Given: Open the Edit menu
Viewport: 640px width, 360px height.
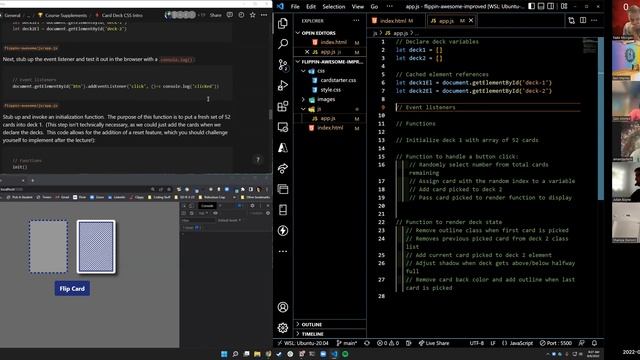Looking at the screenshot, I should [311, 7].
